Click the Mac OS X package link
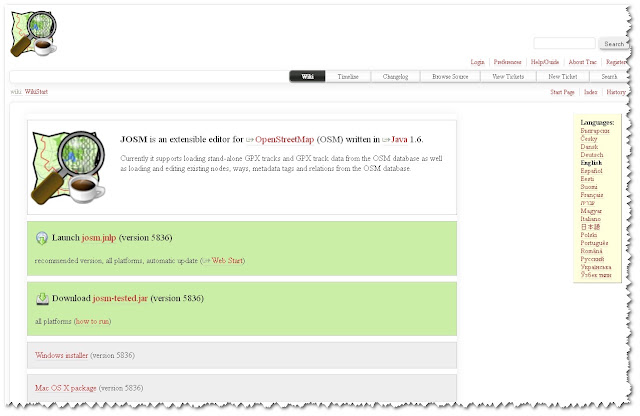640x416 pixels. pos(66,388)
